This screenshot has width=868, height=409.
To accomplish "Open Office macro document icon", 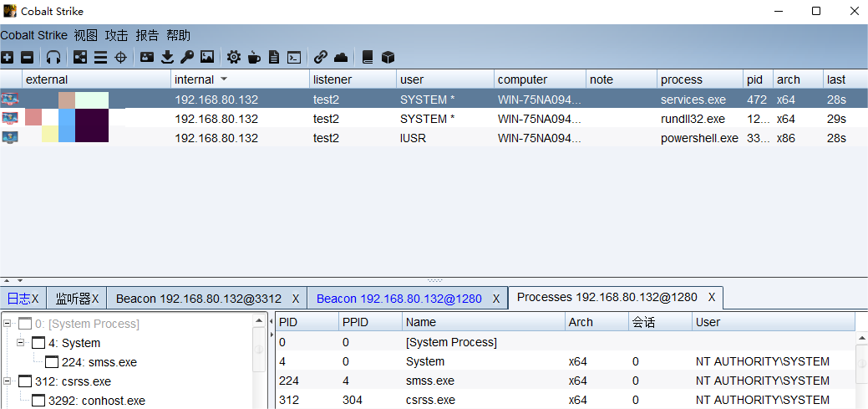I will pyautogui.click(x=273, y=57).
